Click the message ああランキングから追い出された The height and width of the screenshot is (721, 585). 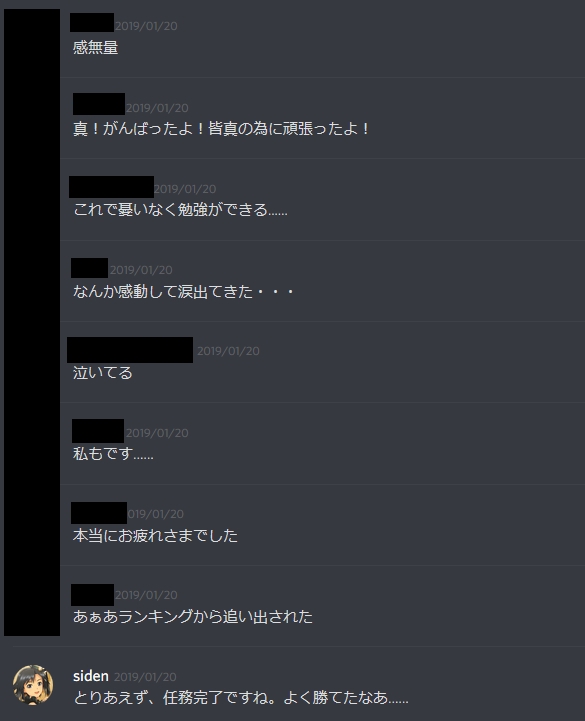coord(193,616)
